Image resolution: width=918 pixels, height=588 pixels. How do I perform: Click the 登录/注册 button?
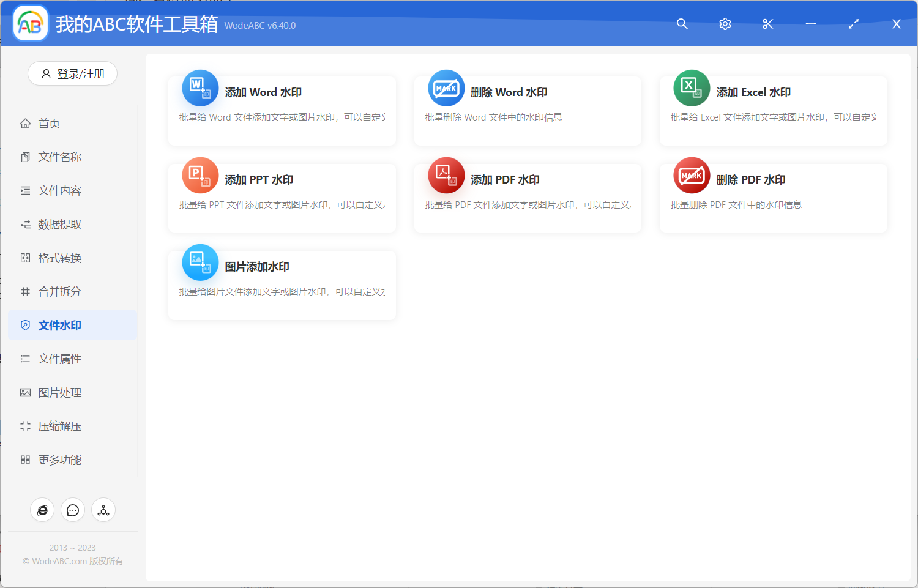[x=72, y=73]
